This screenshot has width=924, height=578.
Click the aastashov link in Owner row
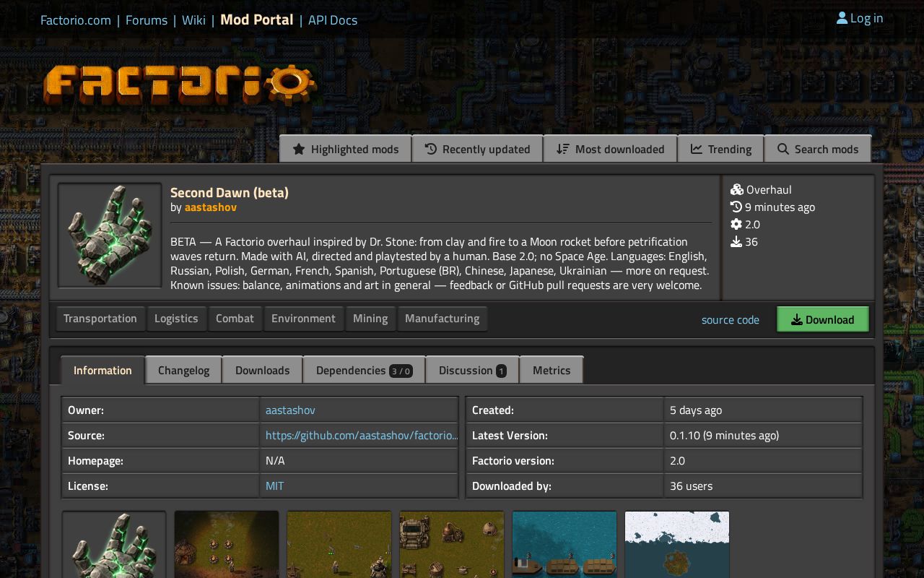pyautogui.click(x=290, y=410)
